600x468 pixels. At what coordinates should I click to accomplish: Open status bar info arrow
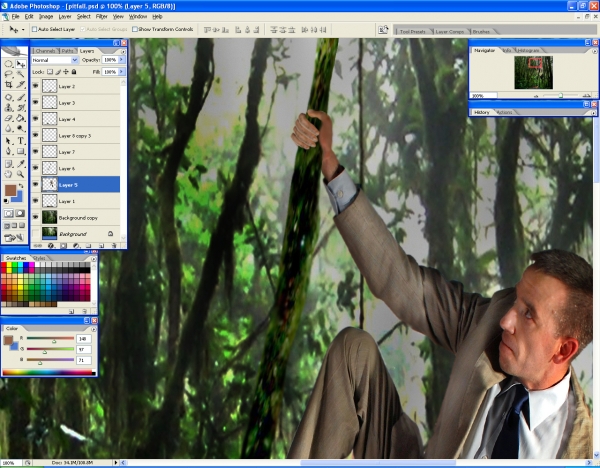point(116,463)
